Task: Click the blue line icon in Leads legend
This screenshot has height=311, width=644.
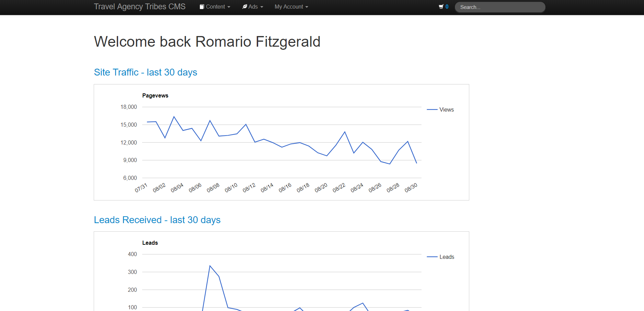Action: coord(432,257)
